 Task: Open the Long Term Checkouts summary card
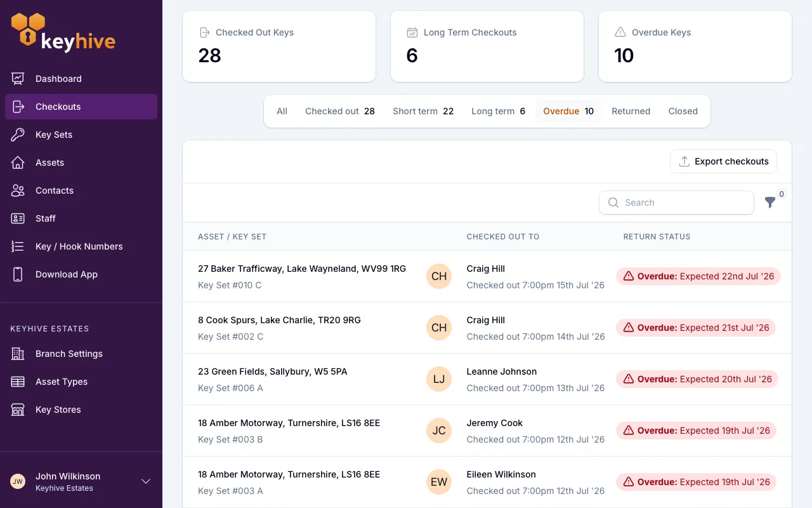(487, 46)
